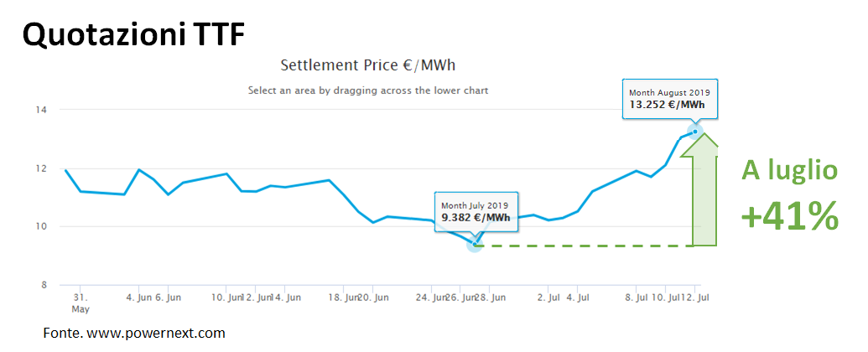
Task: Click the 2. Jul x-axis label
Action: 548,298
